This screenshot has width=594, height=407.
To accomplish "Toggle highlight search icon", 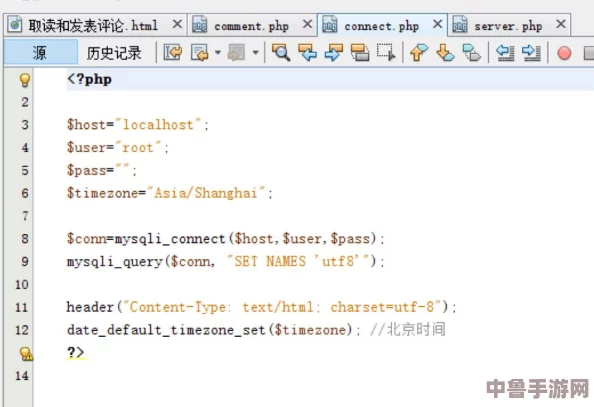I will click(x=360, y=52).
